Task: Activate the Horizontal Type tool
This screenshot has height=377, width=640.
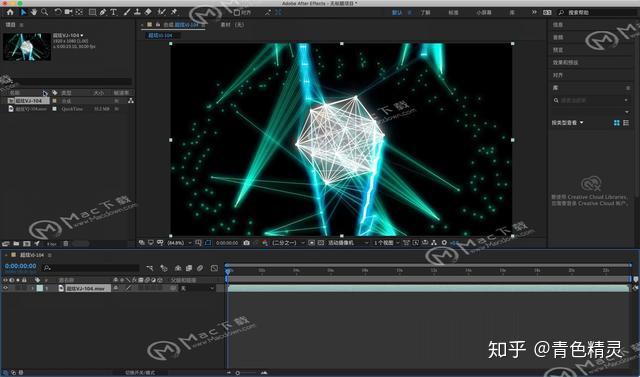Action: 113,12
